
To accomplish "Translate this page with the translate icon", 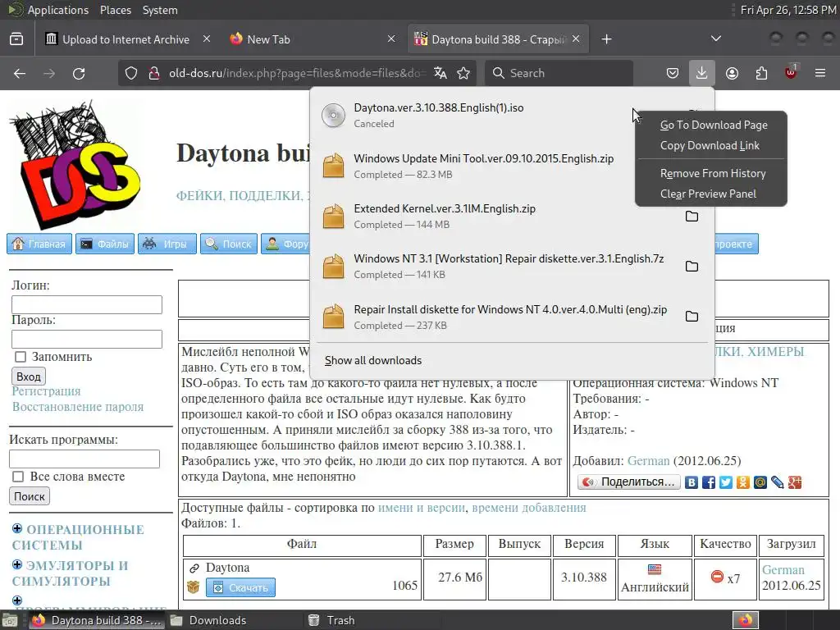I will tap(441, 73).
